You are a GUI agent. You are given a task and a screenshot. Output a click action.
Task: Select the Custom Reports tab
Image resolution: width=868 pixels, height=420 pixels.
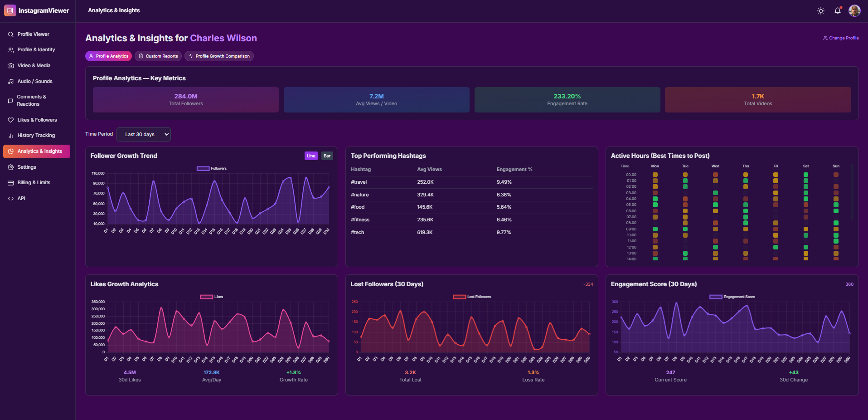tap(158, 56)
